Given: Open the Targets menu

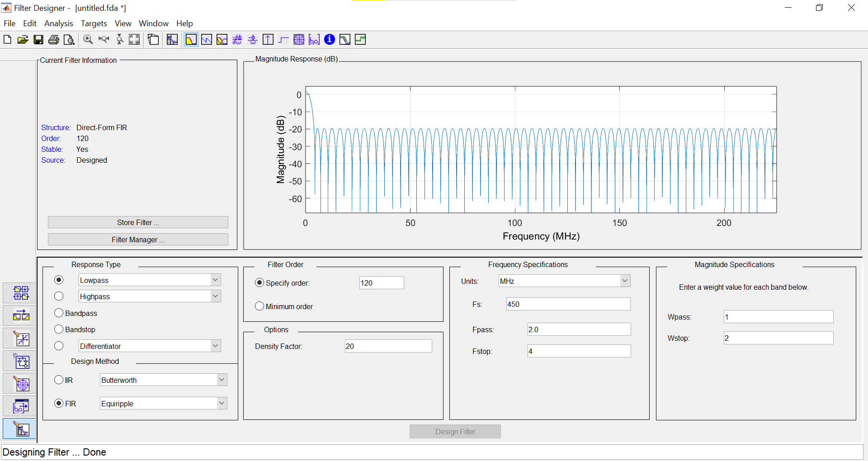Looking at the screenshot, I should [94, 24].
